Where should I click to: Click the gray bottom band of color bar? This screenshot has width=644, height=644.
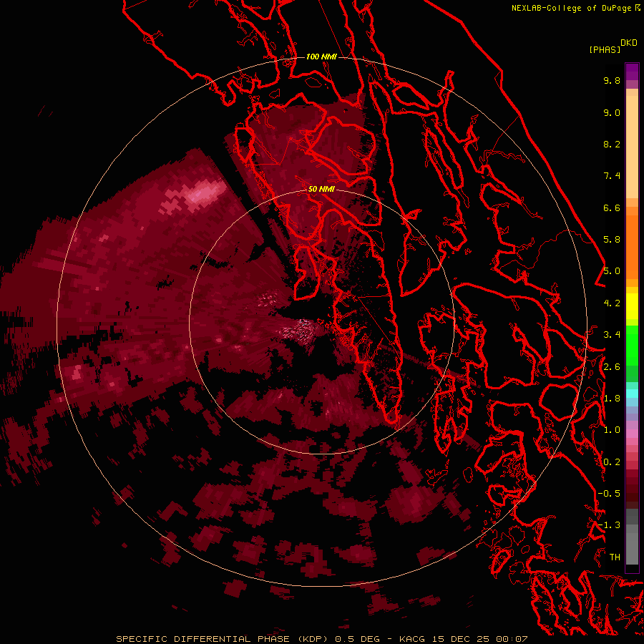632,538
